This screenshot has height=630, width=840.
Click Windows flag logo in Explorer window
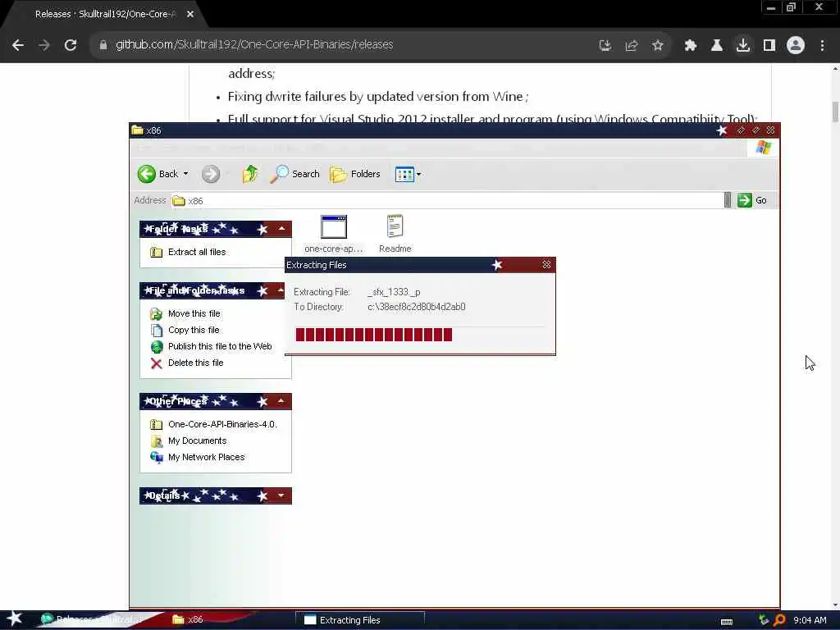[764, 148]
